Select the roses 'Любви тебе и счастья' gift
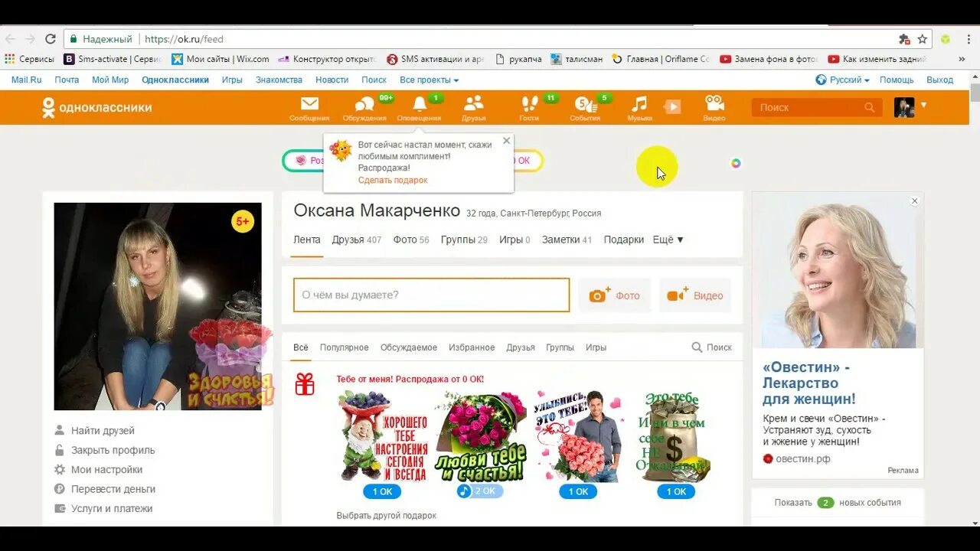 (x=481, y=437)
